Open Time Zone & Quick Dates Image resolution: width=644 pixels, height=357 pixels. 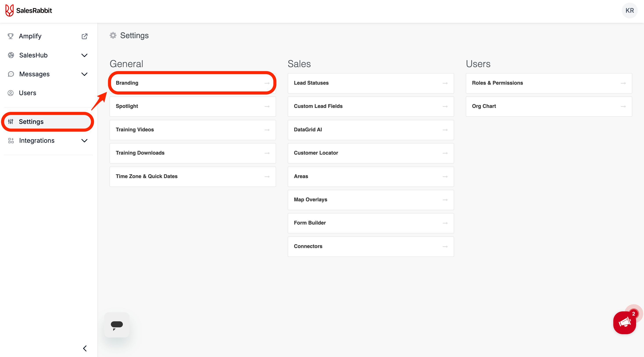[193, 177]
